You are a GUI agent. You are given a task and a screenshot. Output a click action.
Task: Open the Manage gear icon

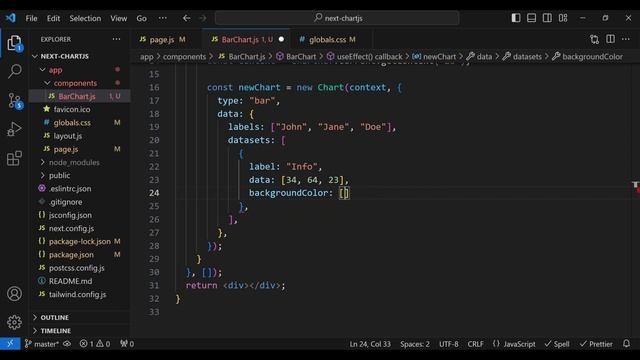[14, 322]
